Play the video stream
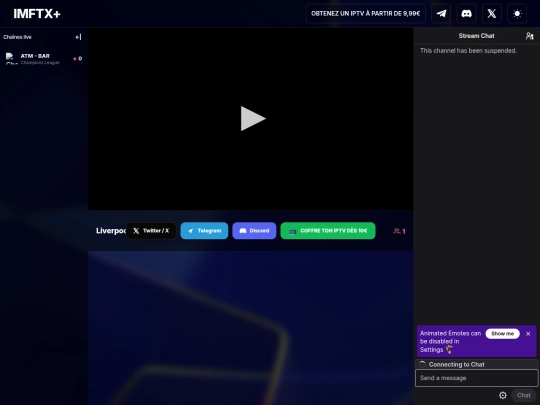 pyautogui.click(x=252, y=118)
